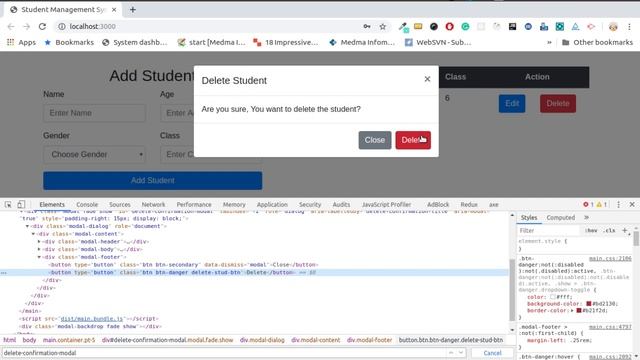Add a new style rule with plus icon

coord(624,230)
